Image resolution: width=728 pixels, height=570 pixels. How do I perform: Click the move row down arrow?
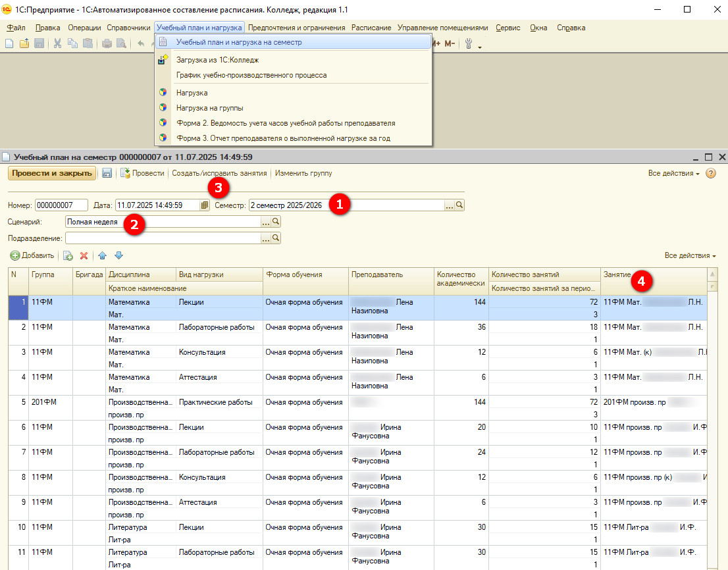tap(118, 255)
